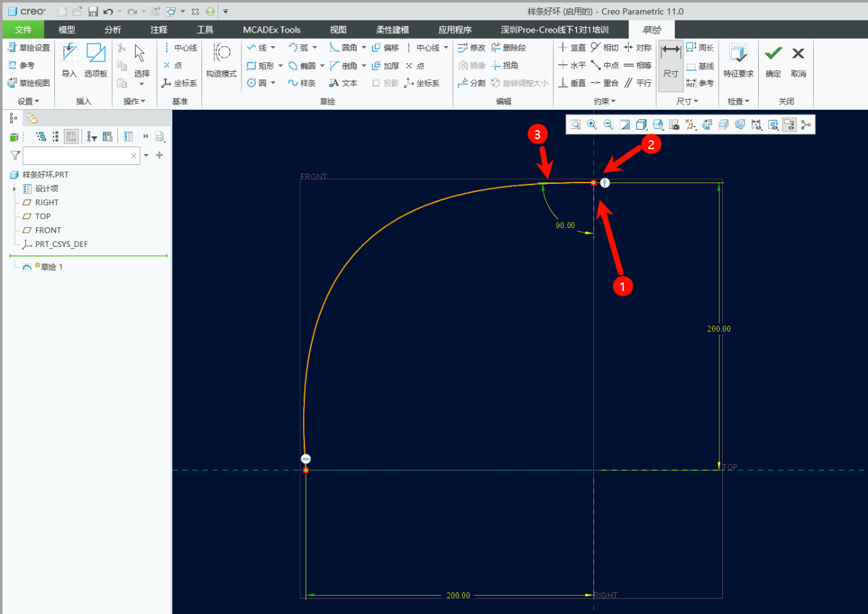The width and height of the screenshot is (868, 614).
Task: Click zoom in on the graphics toolbar
Action: click(x=592, y=124)
